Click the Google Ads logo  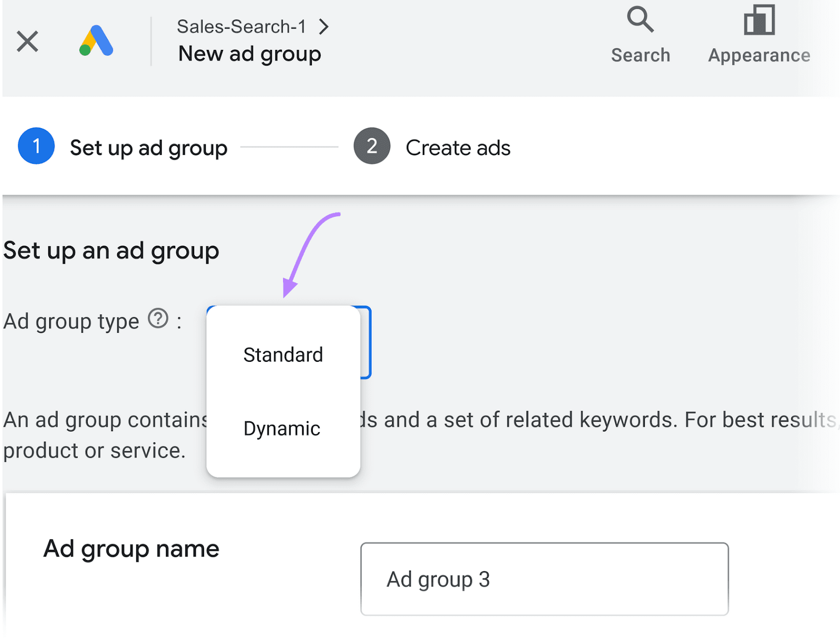point(96,40)
